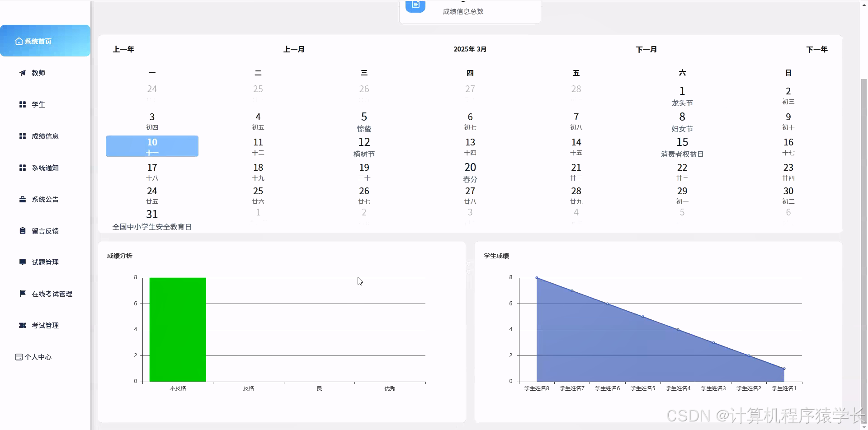Screen dimensions: 868x430
Task: Select calendar date 23 廿四
Action: pos(788,172)
